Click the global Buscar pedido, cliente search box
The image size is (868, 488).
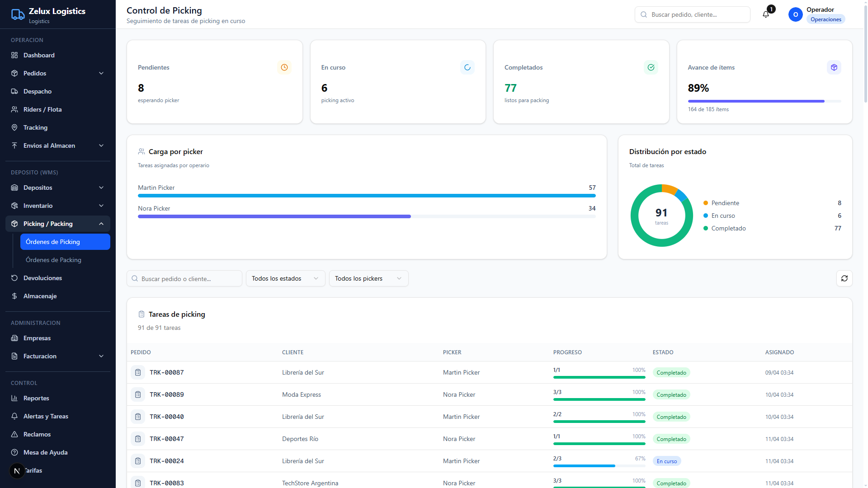coord(692,14)
